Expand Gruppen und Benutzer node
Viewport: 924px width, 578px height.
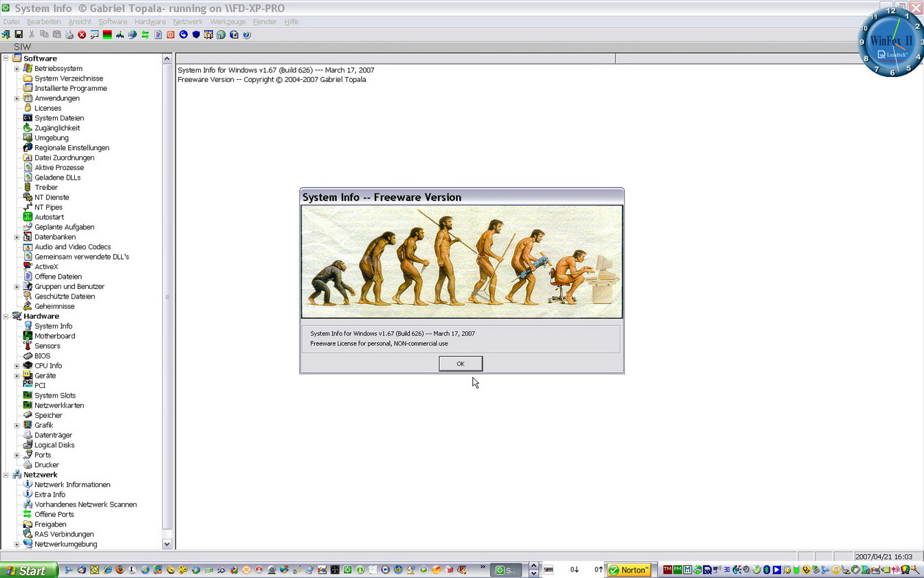pyautogui.click(x=17, y=286)
